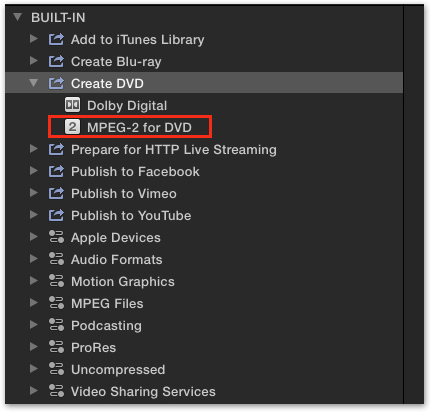Image resolution: width=431 pixels, height=412 pixels.
Task: Expand MPEG Files disclosure triangle
Action: point(34,303)
